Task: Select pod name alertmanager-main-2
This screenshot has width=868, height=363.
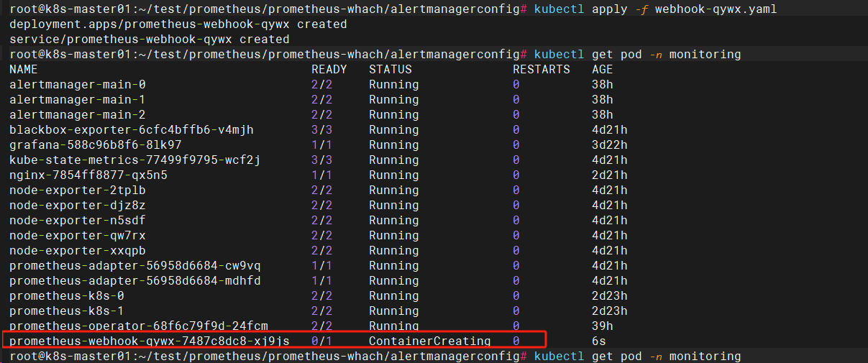Action: [78, 115]
